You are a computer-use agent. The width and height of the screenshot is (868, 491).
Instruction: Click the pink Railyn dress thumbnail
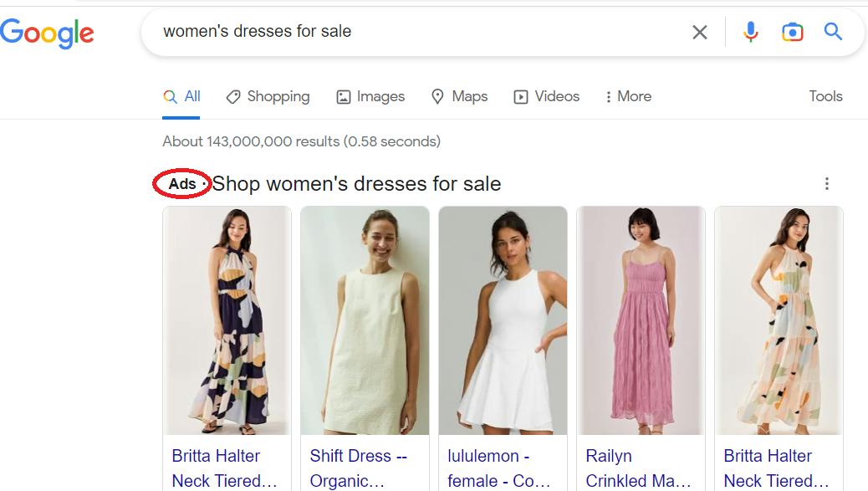pos(641,320)
